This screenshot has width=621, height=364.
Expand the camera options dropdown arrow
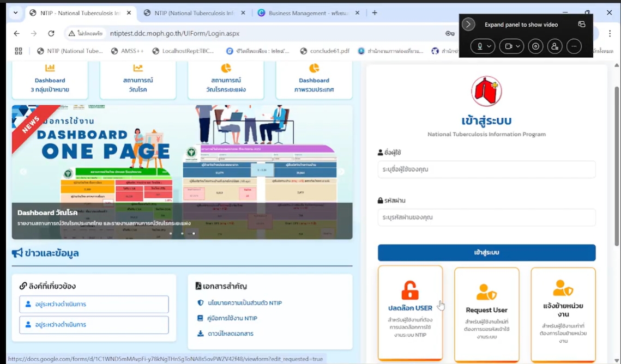tap(517, 47)
